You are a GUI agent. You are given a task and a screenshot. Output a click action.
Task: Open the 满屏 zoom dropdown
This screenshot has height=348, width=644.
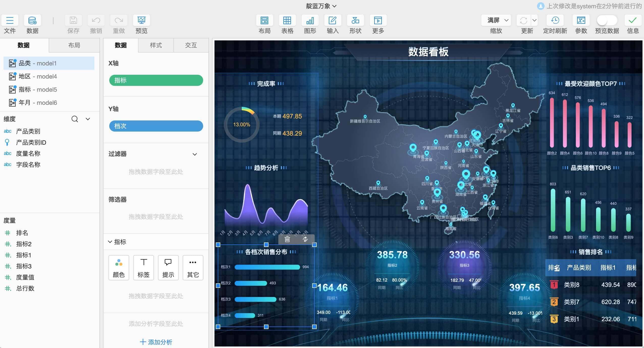pos(496,20)
